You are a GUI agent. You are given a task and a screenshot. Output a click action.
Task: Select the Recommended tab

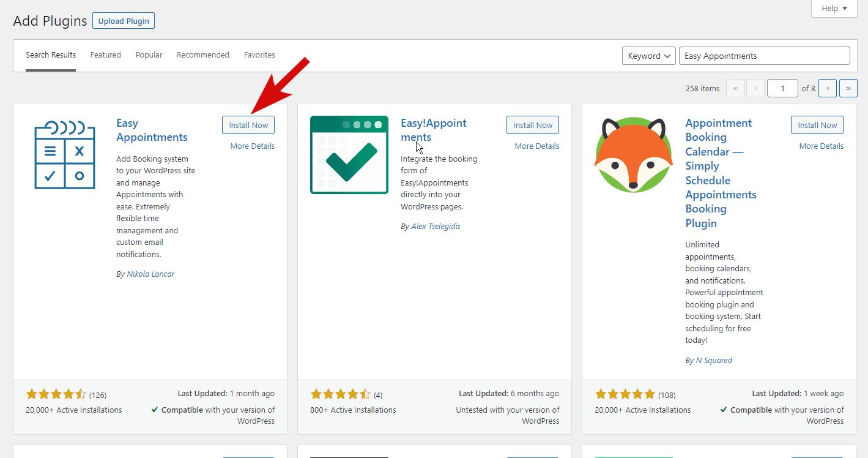(x=203, y=55)
